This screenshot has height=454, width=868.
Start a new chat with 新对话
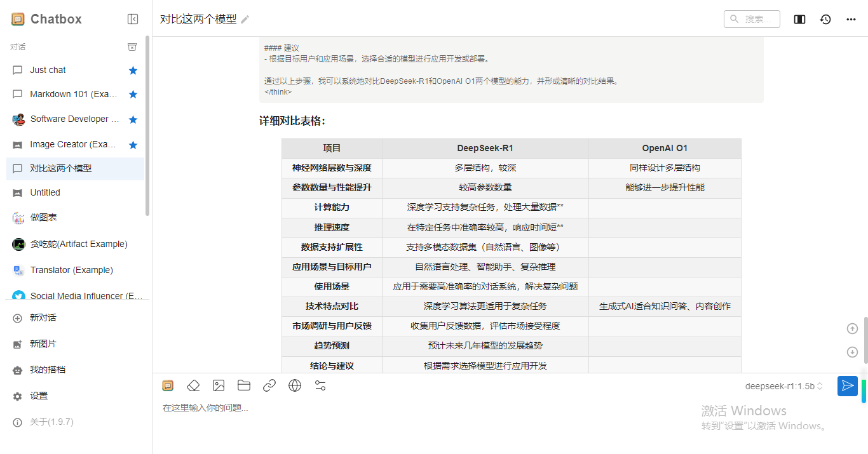(75, 318)
